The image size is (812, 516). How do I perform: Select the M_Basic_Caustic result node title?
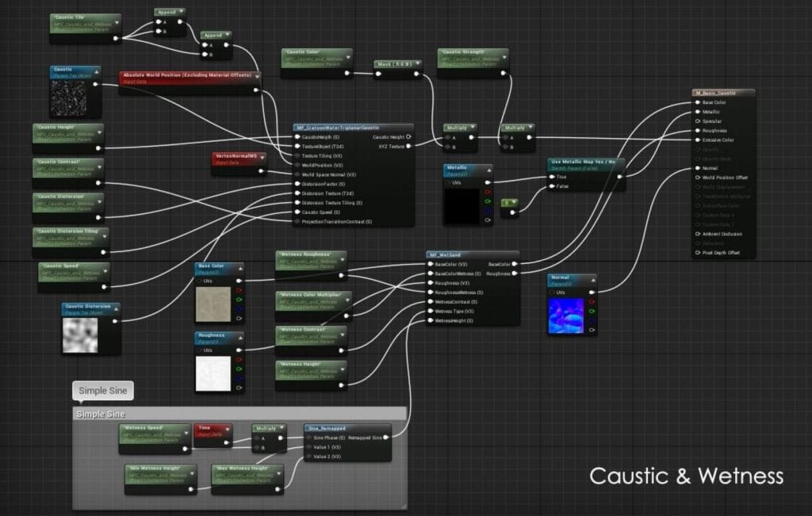coord(716,94)
